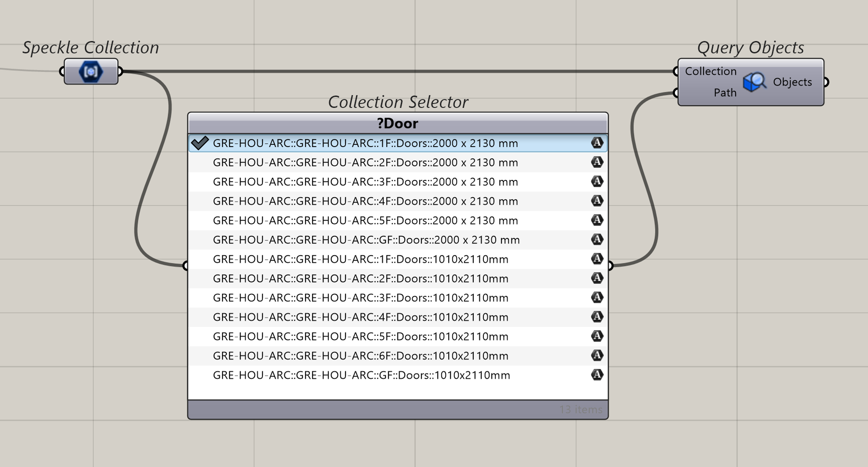Uncheck the selected 1F Doors 2000 x 2130 mm checkmark
This screenshot has width=868, height=467.
pyautogui.click(x=200, y=143)
